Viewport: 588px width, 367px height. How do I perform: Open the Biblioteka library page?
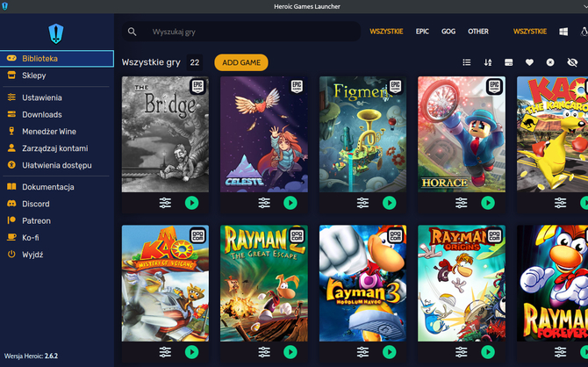tap(57, 59)
